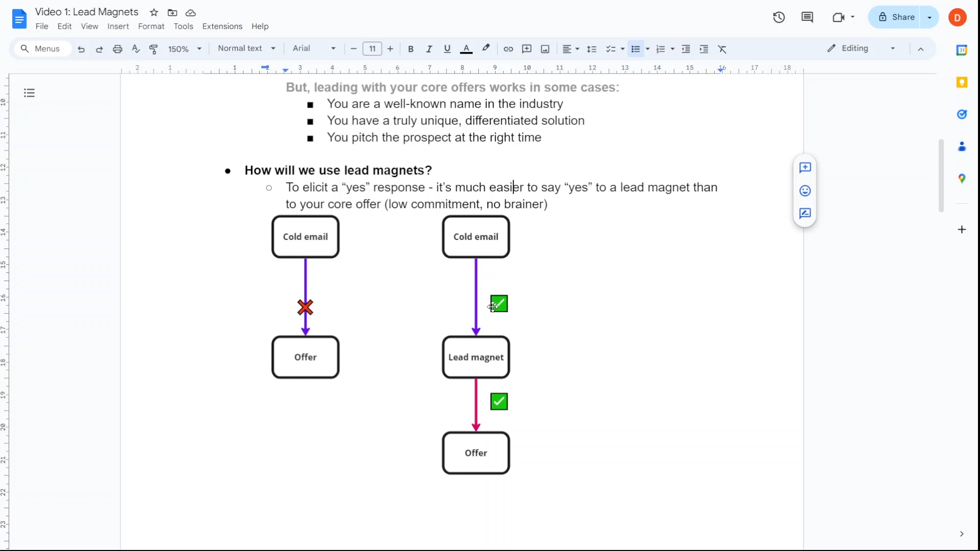
Task: Open the Extensions menu
Action: coord(222,27)
